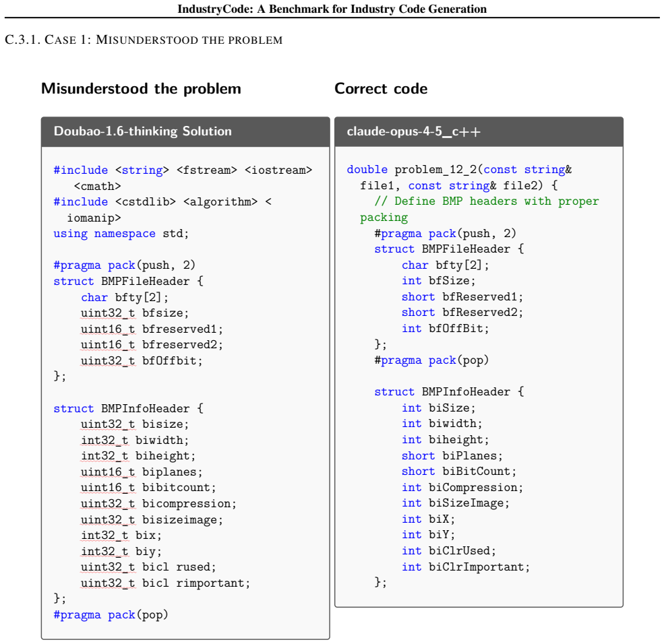The image size is (664, 644).
Task: Click 'uint32_t bicl rimportant;' line
Action: (165, 583)
